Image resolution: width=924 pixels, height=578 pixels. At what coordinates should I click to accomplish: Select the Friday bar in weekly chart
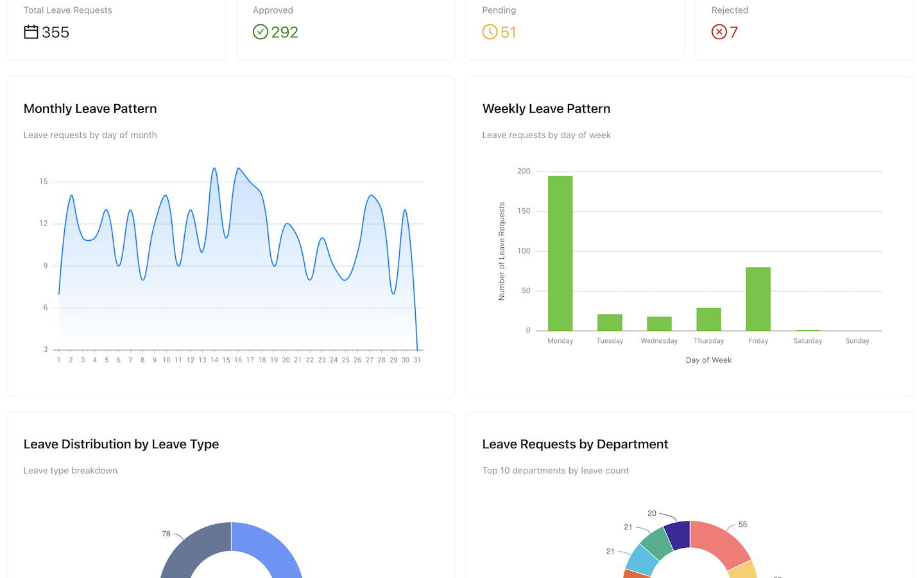pos(758,299)
